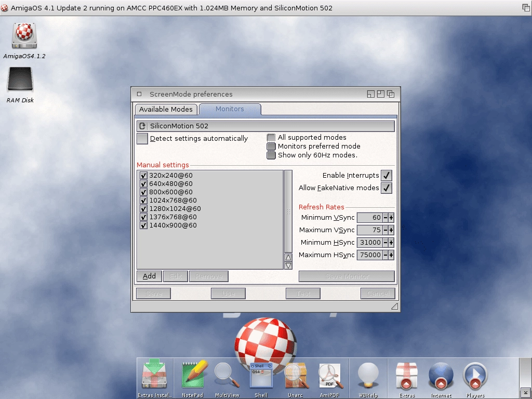
Task: Click the Remove button
Action: click(209, 276)
